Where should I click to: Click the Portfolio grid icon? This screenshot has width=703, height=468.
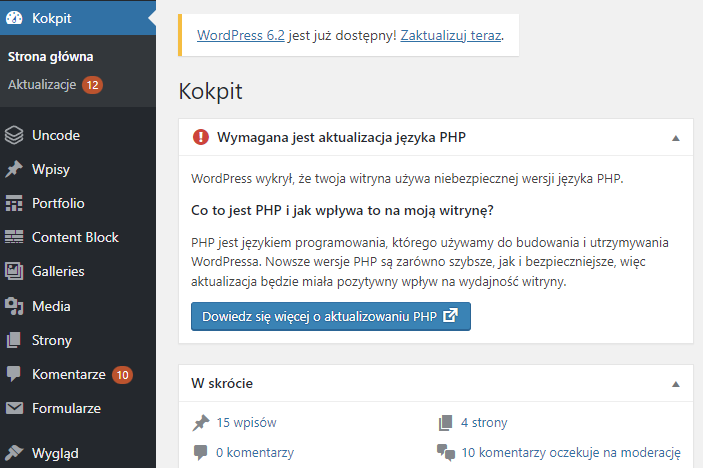[14, 203]
